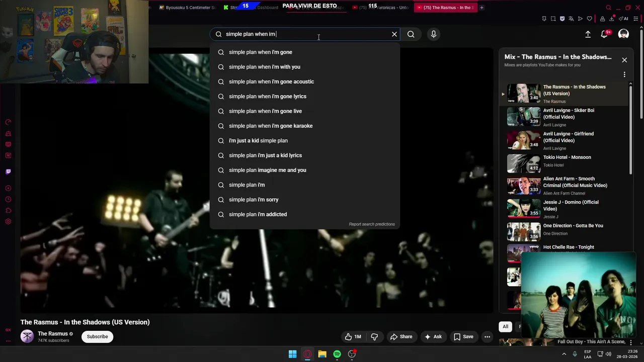Save the video to a playlist

(x=463, y=337)
